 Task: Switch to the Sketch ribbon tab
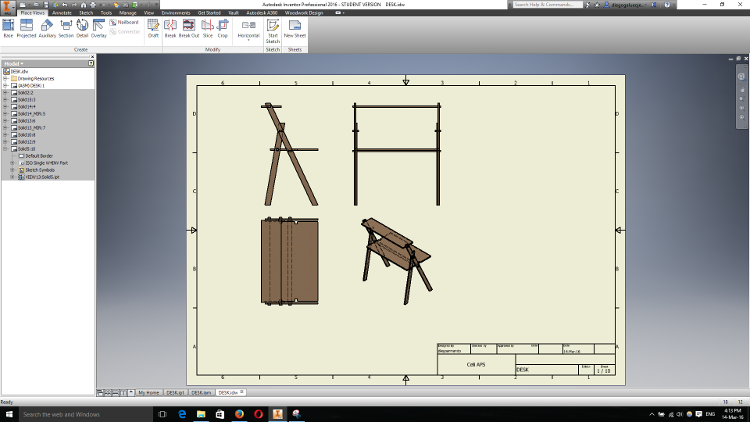coord(86,13)
